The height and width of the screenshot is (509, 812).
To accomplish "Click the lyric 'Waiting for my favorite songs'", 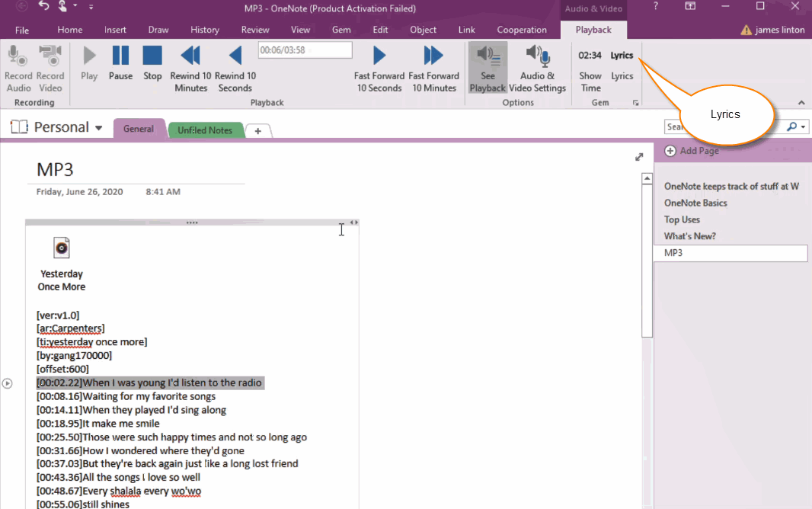I will click(149, 397).
